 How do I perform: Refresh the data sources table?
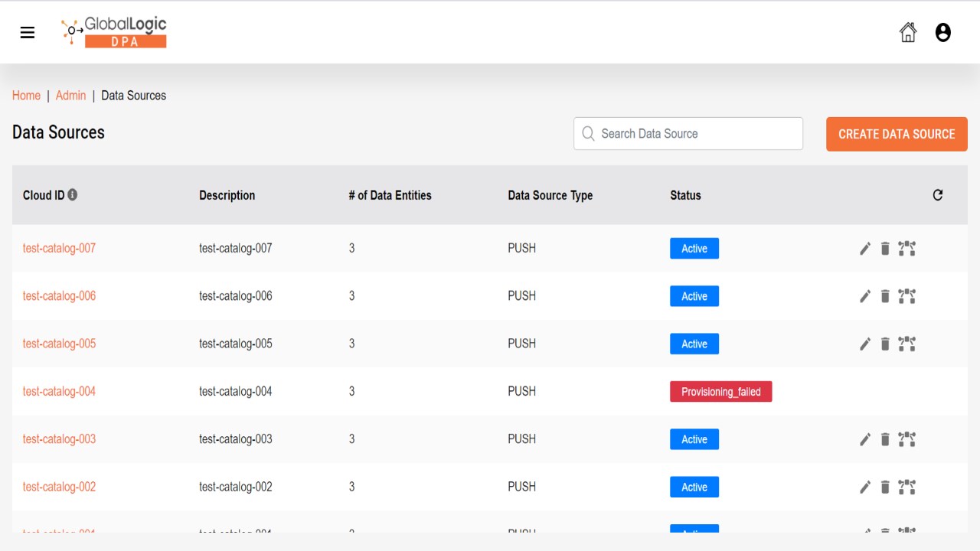click(938, 195)
